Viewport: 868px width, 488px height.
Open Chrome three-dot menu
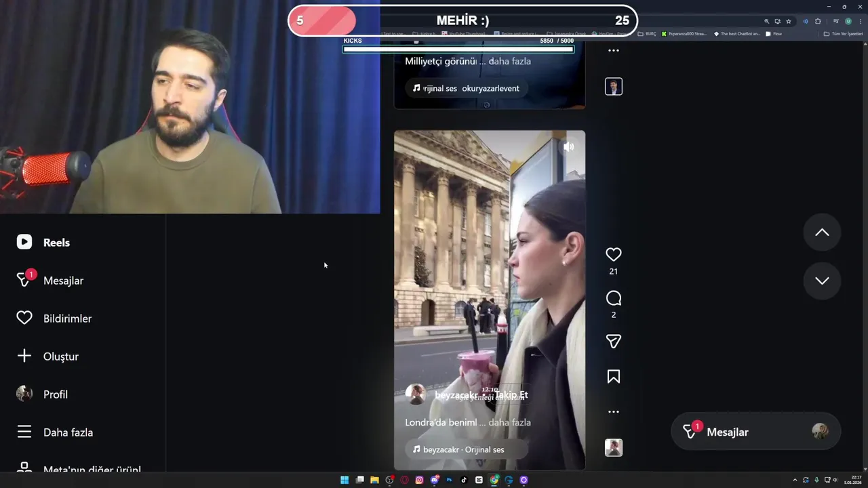[x=861, y=21]
